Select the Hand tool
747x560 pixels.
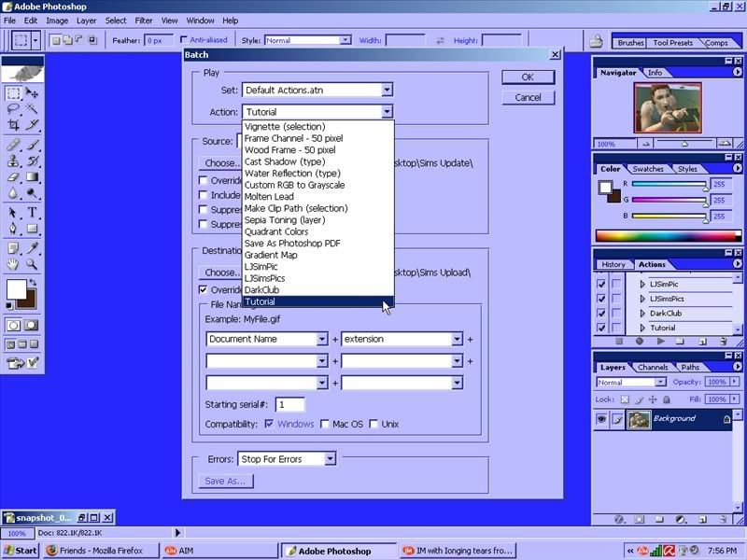(x=13, y=264)
